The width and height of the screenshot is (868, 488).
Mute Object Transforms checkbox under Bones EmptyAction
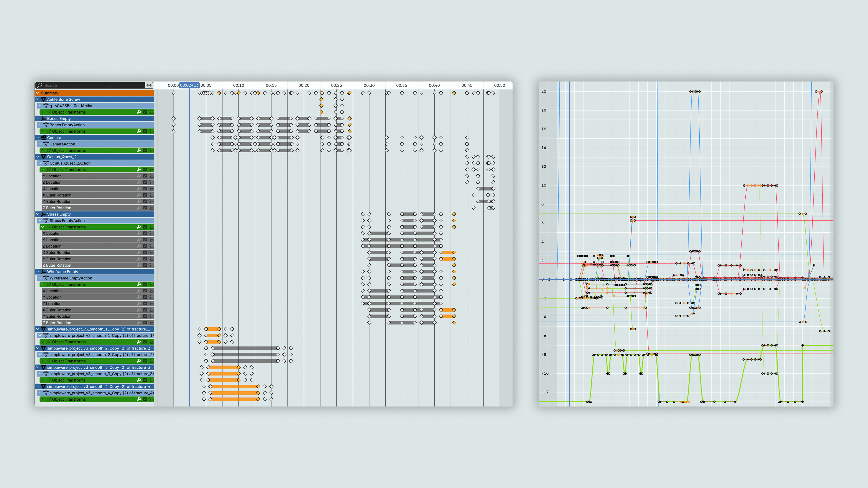(145, 131)
